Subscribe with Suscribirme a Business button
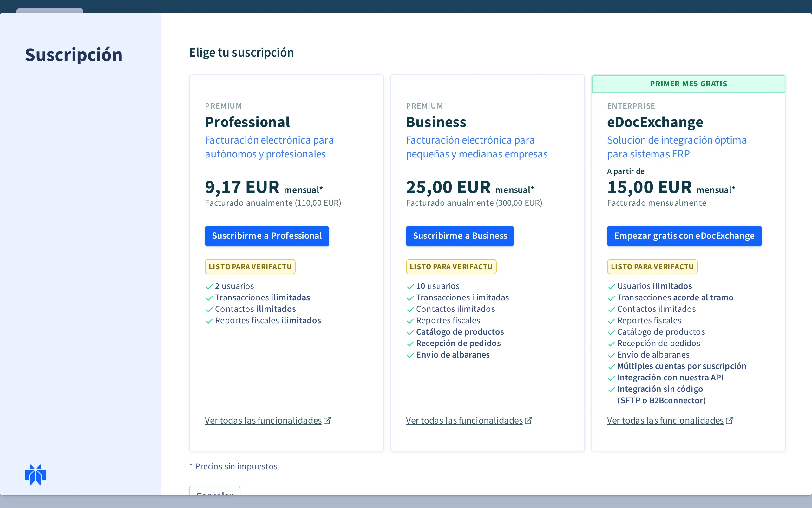This screenshot has height=508, width=812. tap(460, 236)
